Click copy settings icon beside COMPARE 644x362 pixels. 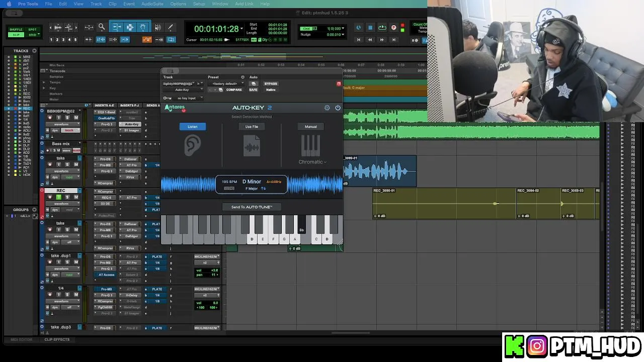(220, 89)
